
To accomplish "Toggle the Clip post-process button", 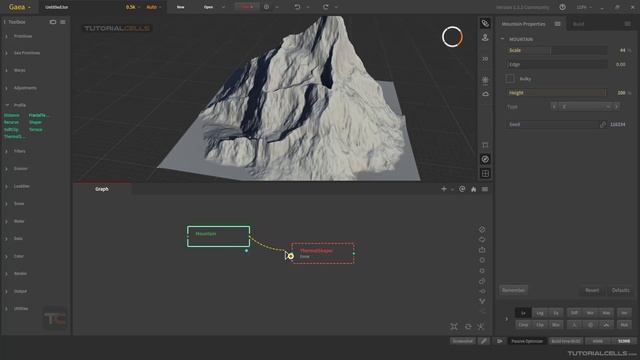I will (x=540, y=325).
